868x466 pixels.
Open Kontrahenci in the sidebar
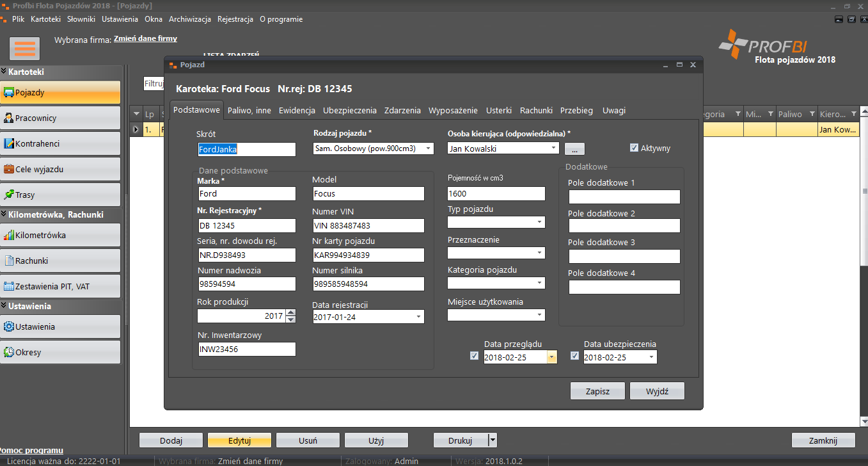[x=60, y=143]
